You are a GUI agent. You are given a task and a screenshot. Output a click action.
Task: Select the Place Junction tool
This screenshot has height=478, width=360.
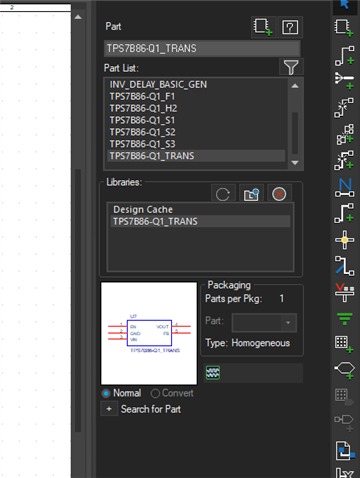point(345,240)
